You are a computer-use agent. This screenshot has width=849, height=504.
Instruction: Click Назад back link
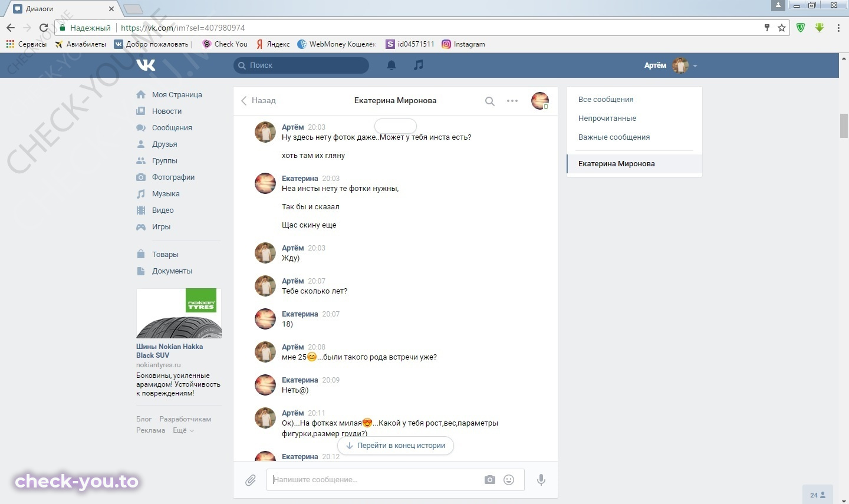pyautogui.click(x=258, y=101)
